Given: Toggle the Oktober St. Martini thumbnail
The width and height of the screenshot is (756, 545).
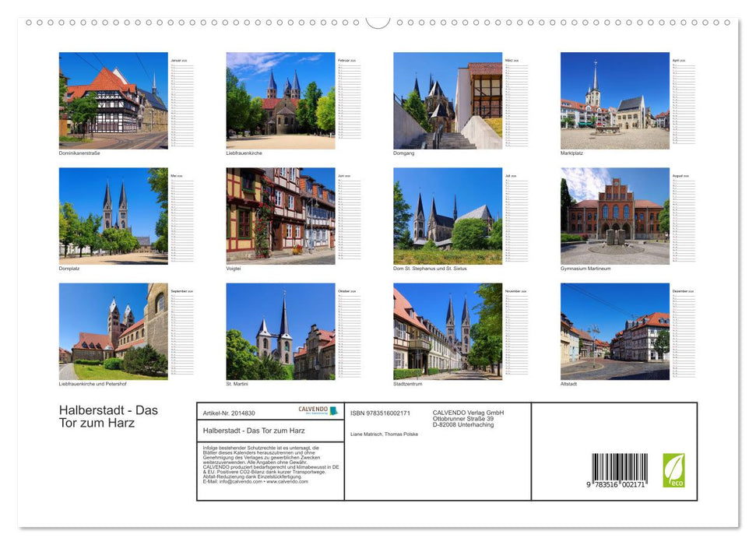Looking at the screenshot, I should click(x=280, y=331).
